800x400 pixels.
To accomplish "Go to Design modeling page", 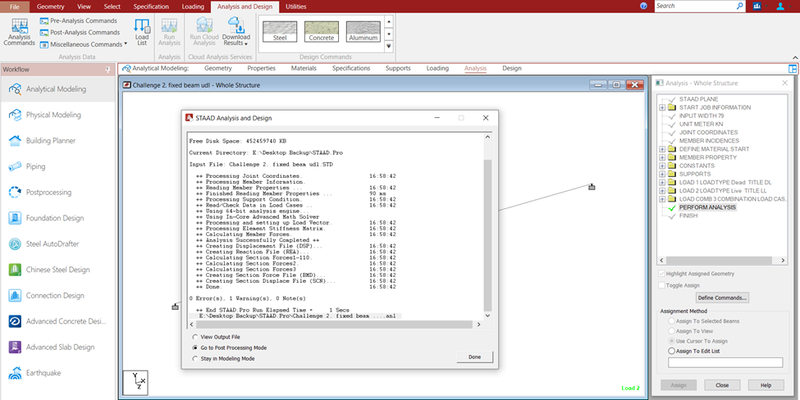I will coord(512,68).
